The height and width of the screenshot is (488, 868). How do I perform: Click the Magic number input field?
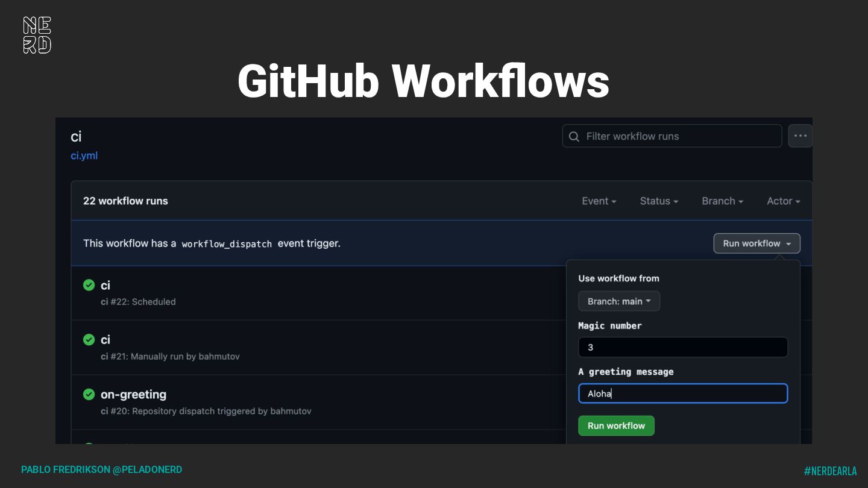click(x=683, y=347)
